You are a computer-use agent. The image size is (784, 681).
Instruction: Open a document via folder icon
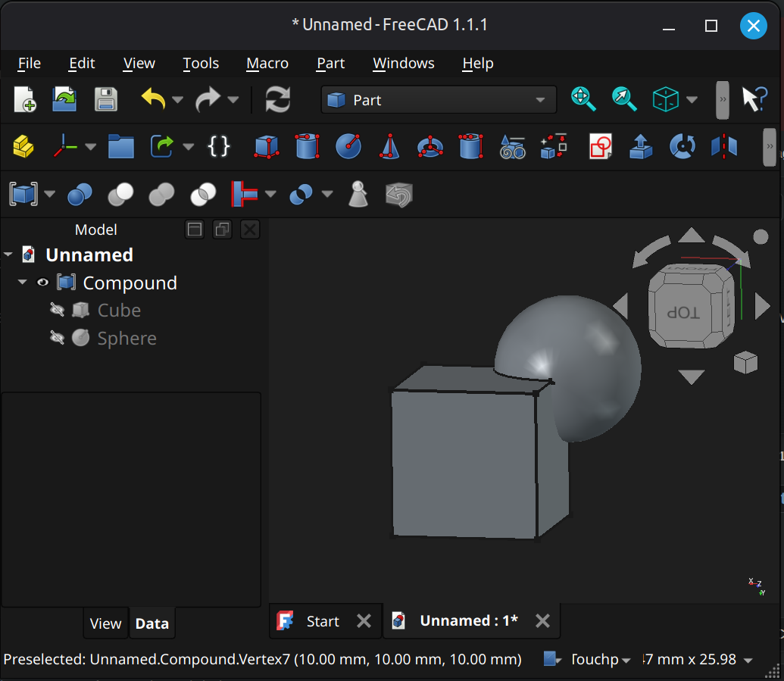(x=64, y=99)
